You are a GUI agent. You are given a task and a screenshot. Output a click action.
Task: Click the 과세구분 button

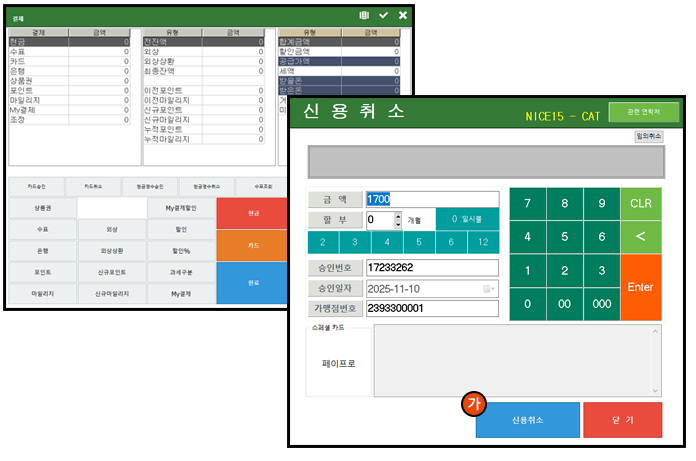click(x=181, y=272)
